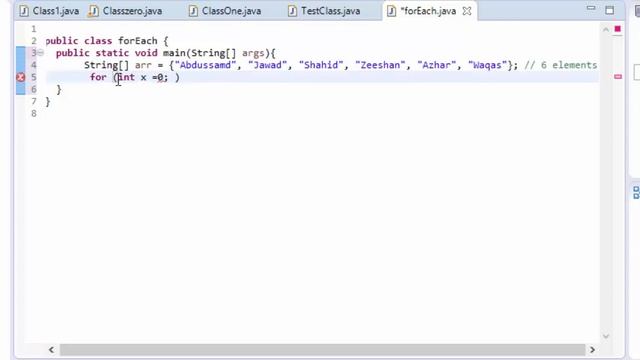Click the ClassOne.java tab file icon
Image resolution: width=640 pixels, height=360 pixels.
[x=193, y=11]
